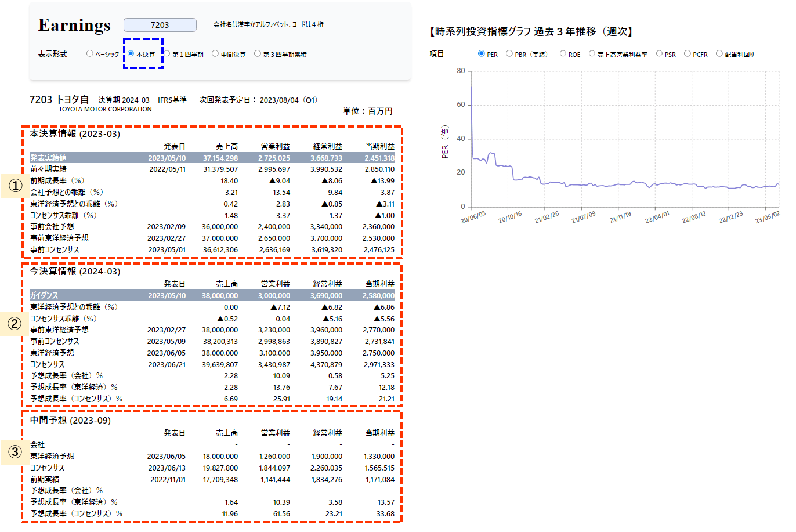The image size is (796, 532).
Task: Click the highlighted 発表実績値 row
Action: click(x=212, y=158)
